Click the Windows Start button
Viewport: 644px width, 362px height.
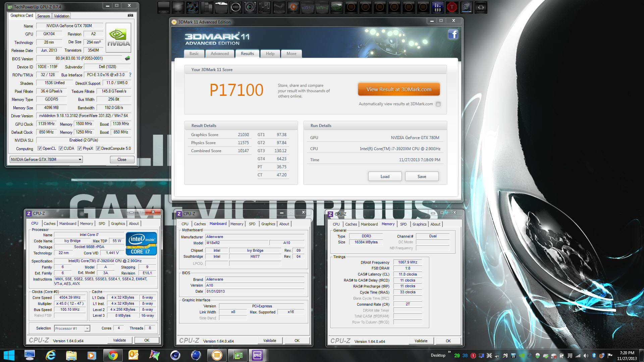point(9,355)
